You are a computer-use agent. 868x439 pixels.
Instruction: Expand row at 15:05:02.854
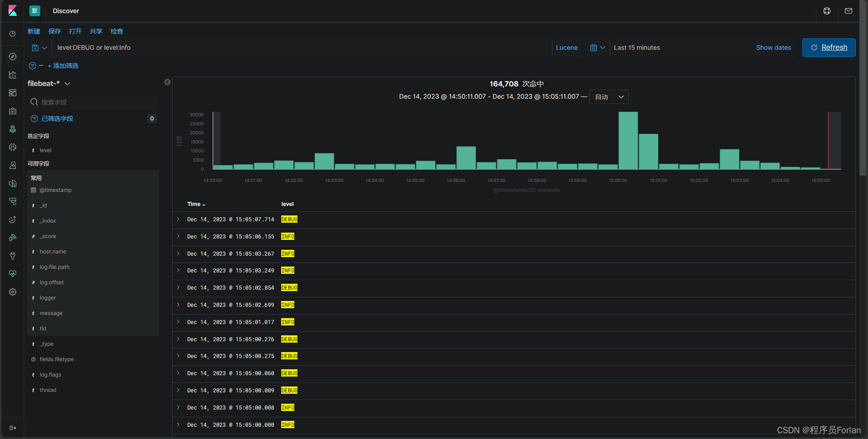click(179, 287)
